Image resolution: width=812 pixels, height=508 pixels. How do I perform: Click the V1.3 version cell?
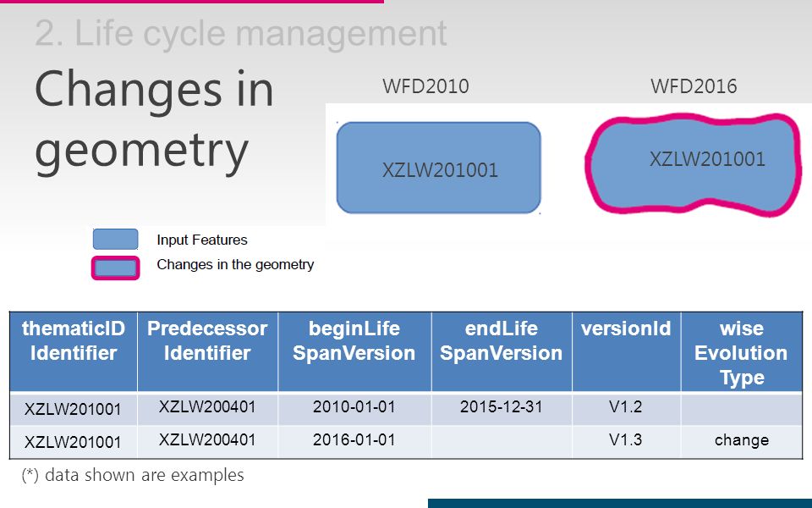pos(626,442)
